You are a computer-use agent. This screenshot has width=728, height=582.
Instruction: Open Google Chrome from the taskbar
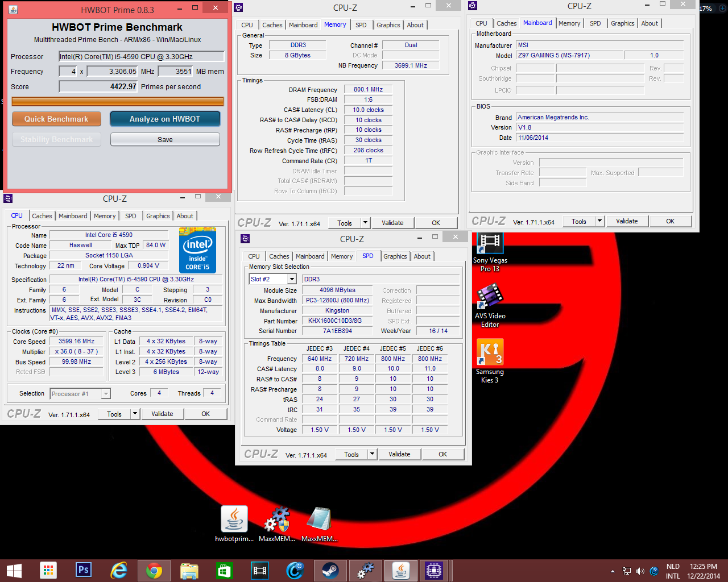(154, 571)
